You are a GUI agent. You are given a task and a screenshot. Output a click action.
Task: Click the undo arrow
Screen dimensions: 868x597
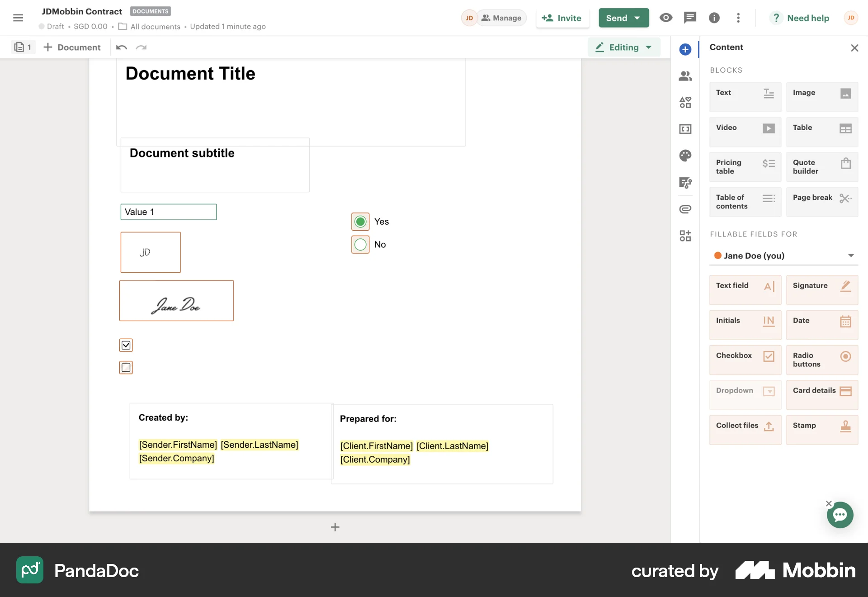point(121,47)
